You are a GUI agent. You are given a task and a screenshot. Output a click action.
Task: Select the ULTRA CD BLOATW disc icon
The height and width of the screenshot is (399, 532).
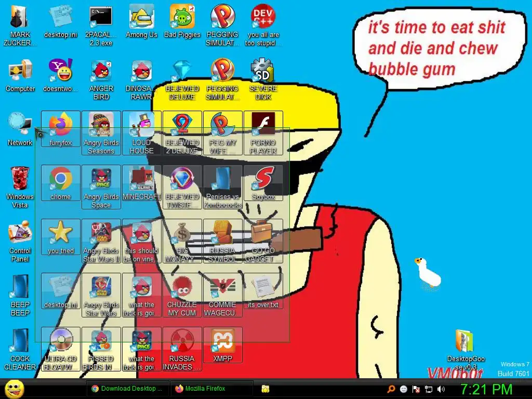click(x=61, y=349)
